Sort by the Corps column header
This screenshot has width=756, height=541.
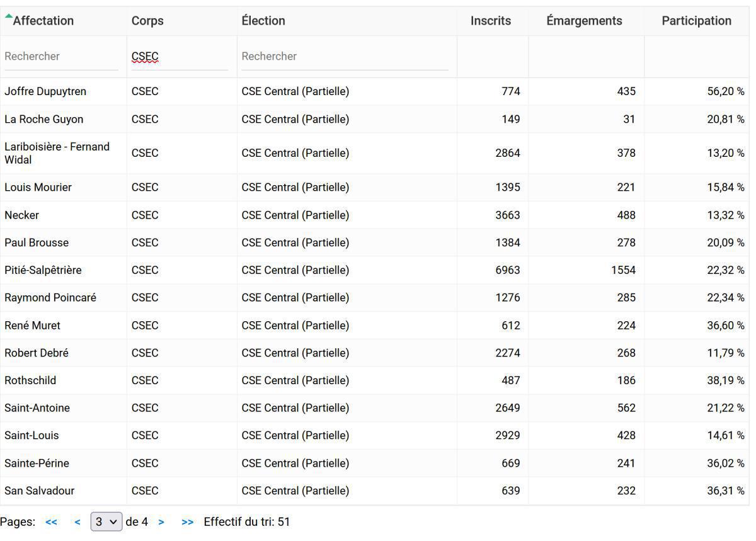(147, 21)
